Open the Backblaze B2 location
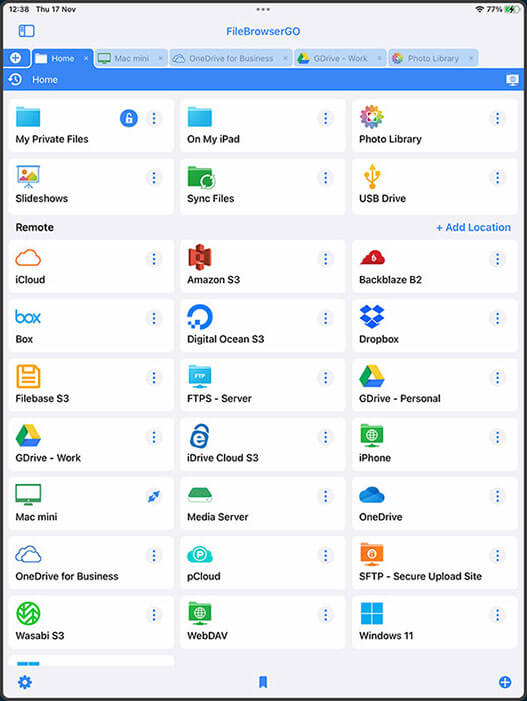The width and height of the screenshot is (527, 701). click(434, 266)
